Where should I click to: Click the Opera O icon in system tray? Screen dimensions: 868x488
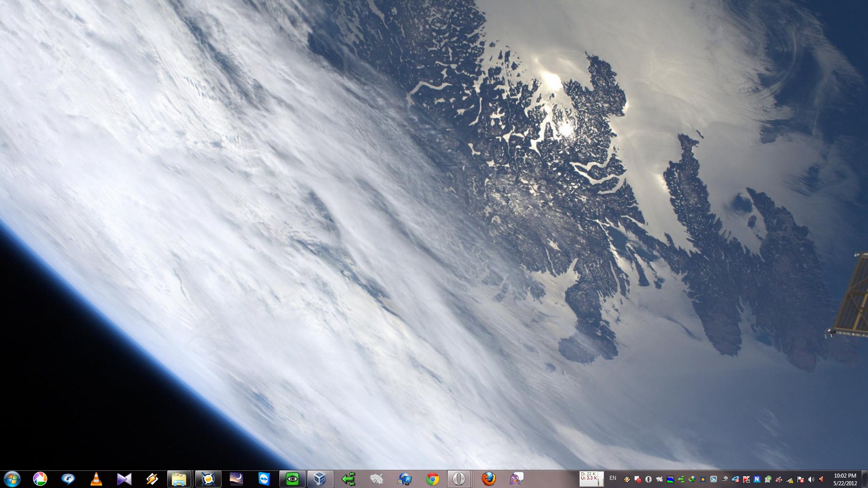click(648, 479)
